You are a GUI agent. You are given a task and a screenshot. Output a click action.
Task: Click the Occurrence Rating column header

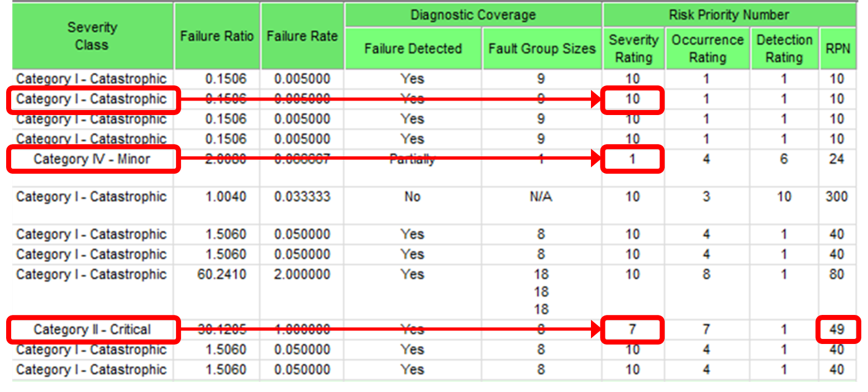pos(707,49)
